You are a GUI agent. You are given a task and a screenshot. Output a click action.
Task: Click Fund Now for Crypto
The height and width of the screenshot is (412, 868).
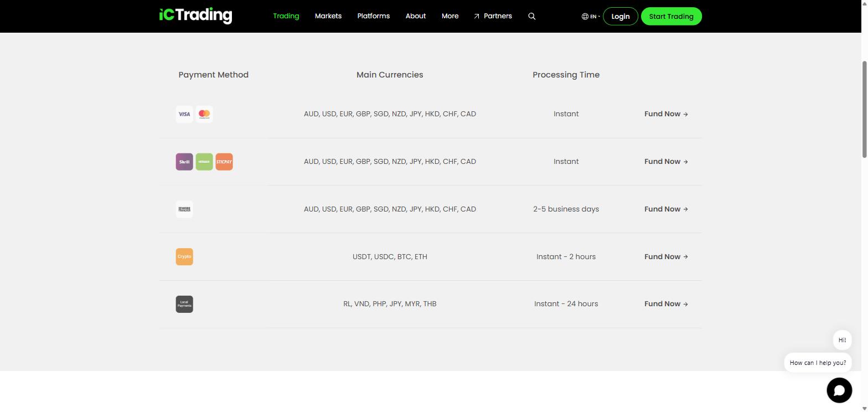pyautogui.click(x=666, y=257)
